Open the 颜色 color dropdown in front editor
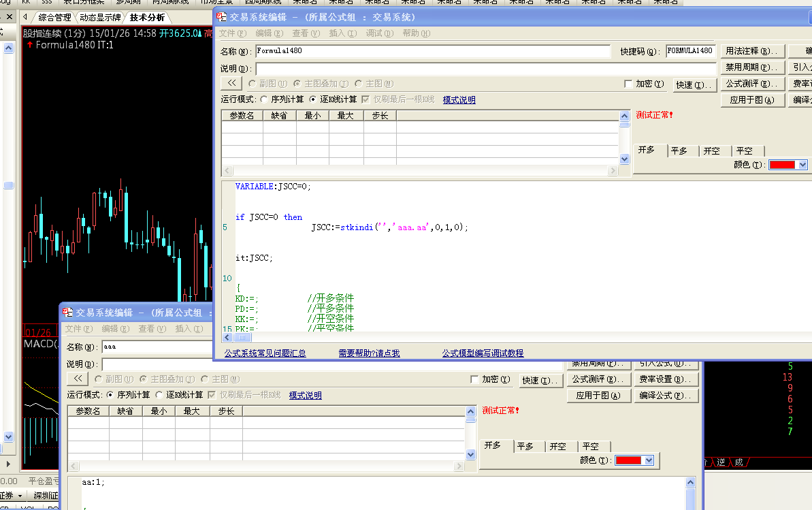This screenshot has height=510, width=812. (x=802, y=165)
